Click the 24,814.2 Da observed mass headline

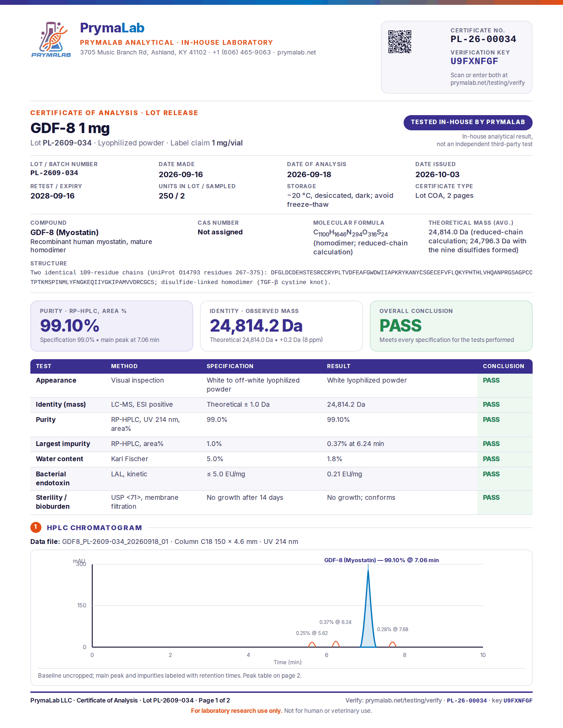[256, 326]
